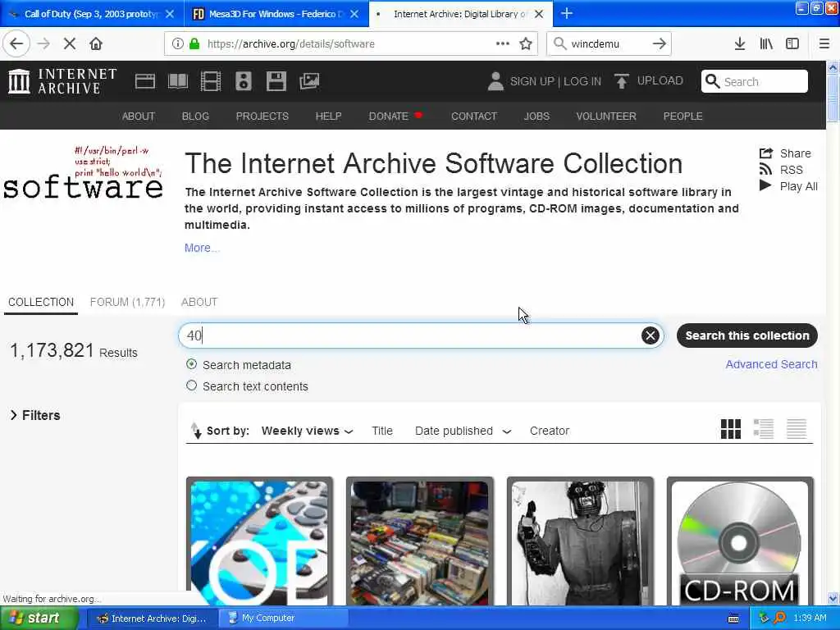This screenshot has width=840, height=630.
Task: Click Play All link
Action: 788,186
